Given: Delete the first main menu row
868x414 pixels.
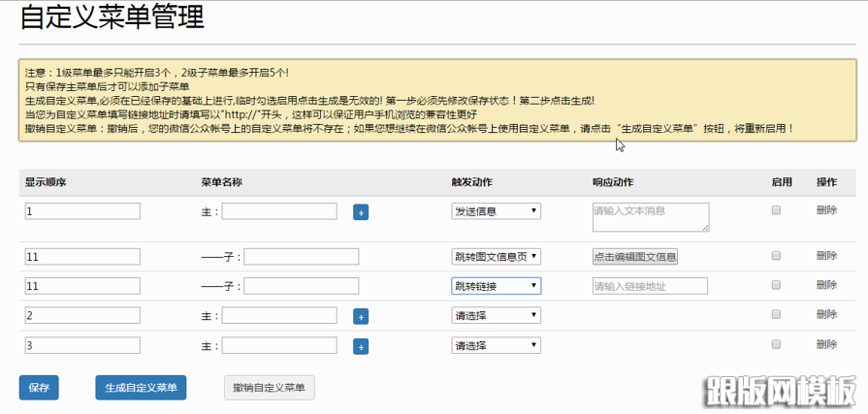Looking at the screenshot, I should coord(826,210).
